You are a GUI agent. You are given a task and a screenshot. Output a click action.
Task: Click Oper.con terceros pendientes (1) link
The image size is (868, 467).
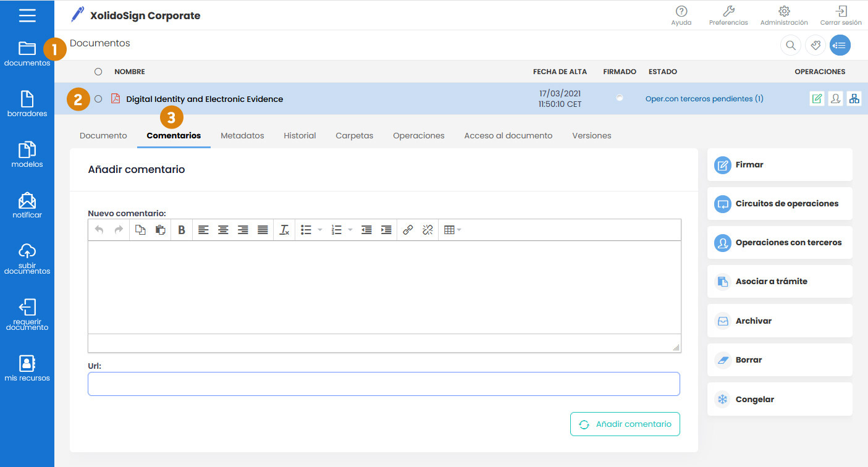point(704,99)
